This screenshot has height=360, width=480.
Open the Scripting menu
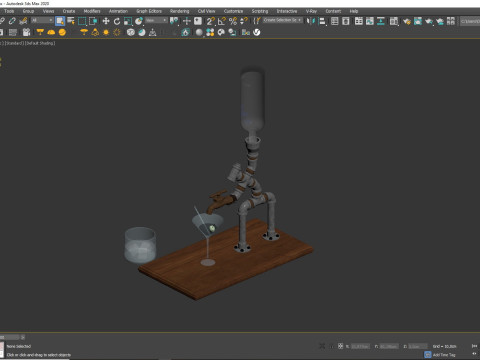tap(260, 11)
